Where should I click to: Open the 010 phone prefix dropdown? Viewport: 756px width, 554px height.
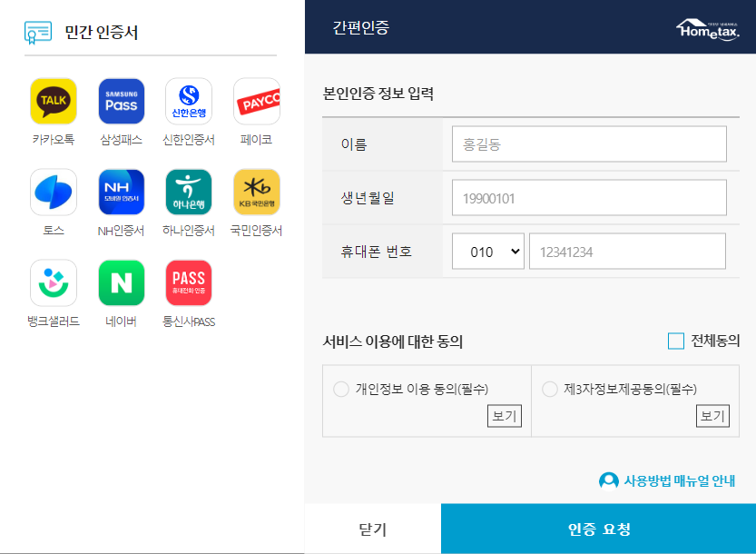click(x=488, y=252)
